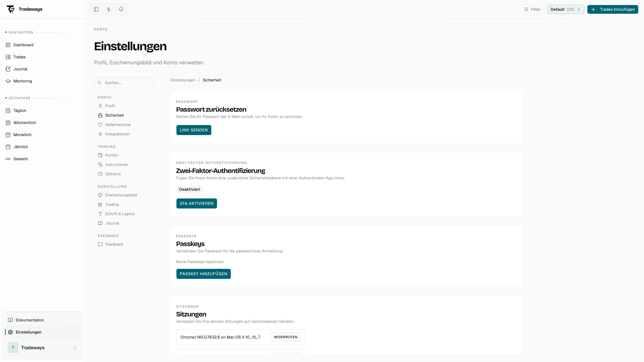Open Gesamt infinity icon view
Screen dimensions: 644x362
[8, 159]
